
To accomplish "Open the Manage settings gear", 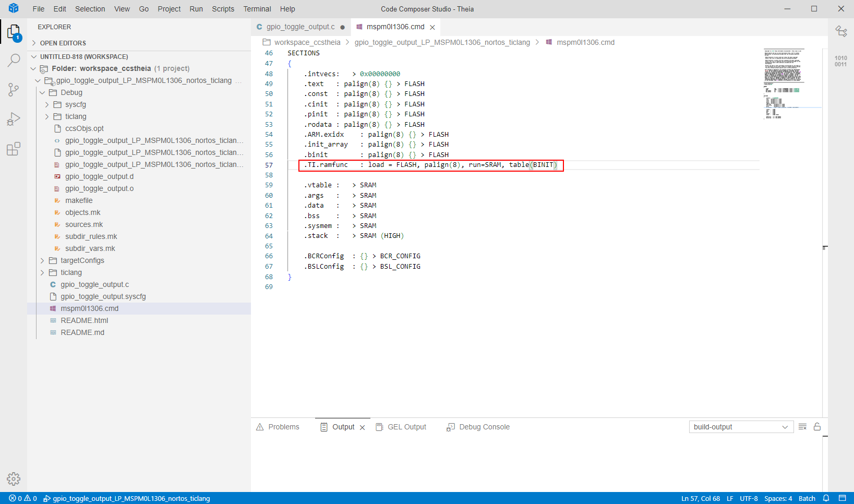I will [x=14, y=478].
